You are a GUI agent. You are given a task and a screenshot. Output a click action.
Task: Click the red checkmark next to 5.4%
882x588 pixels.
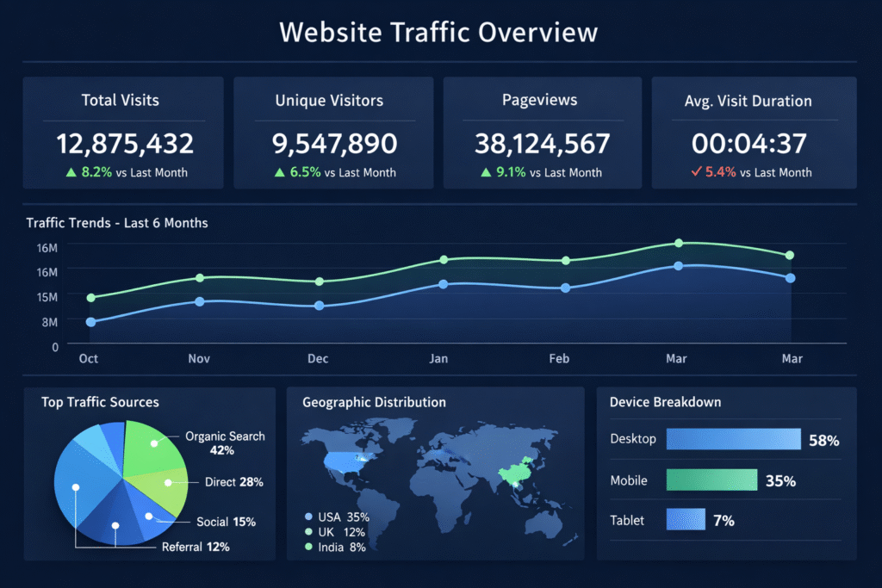pos(696,171)
